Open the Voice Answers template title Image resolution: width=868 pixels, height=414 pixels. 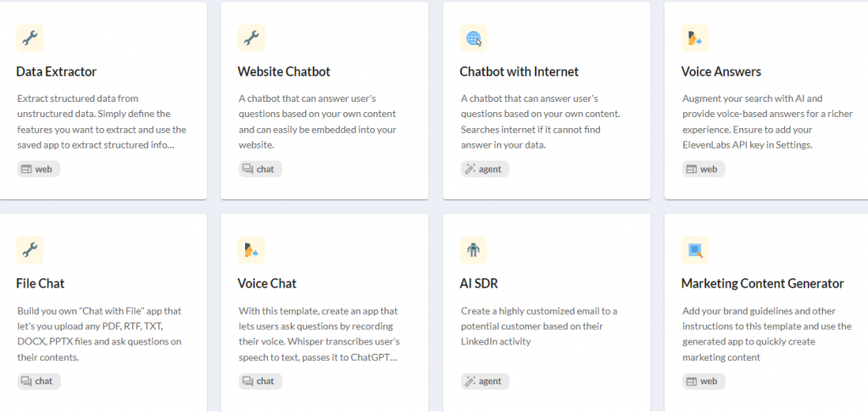[721, 71]
